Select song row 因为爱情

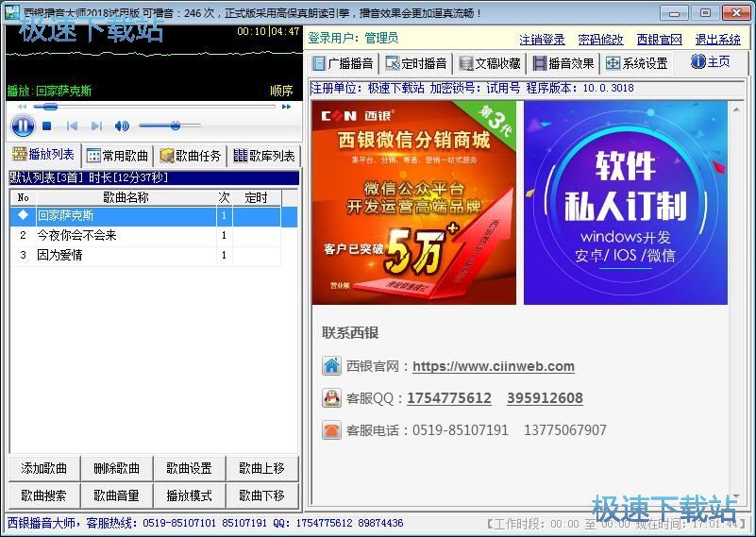point(145,256)
